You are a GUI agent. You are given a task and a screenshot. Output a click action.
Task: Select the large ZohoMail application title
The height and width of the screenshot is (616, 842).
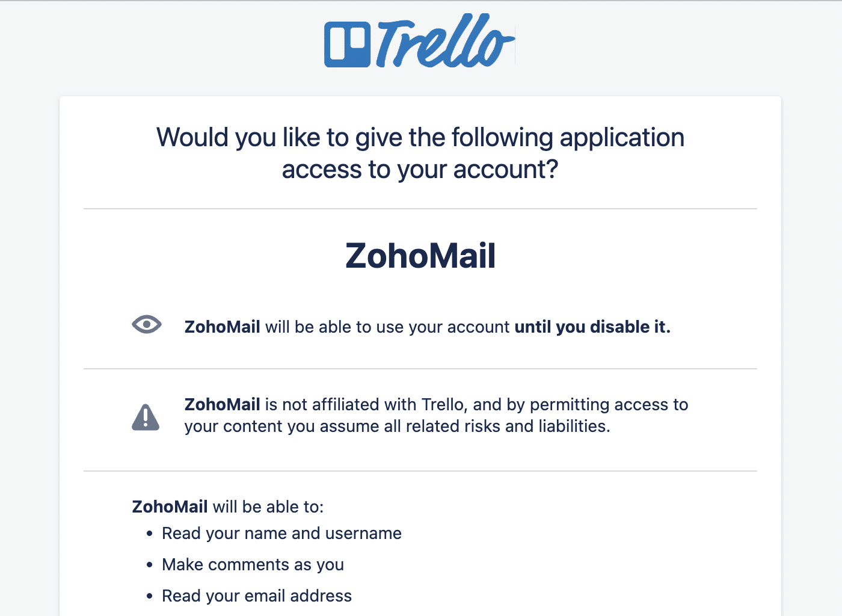420,256
